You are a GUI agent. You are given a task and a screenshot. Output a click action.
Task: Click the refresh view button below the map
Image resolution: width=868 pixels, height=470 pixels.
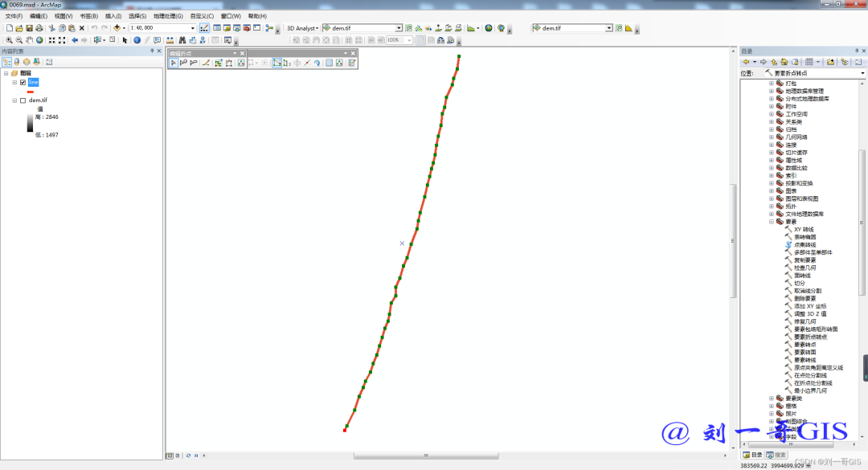coord(188,456)
